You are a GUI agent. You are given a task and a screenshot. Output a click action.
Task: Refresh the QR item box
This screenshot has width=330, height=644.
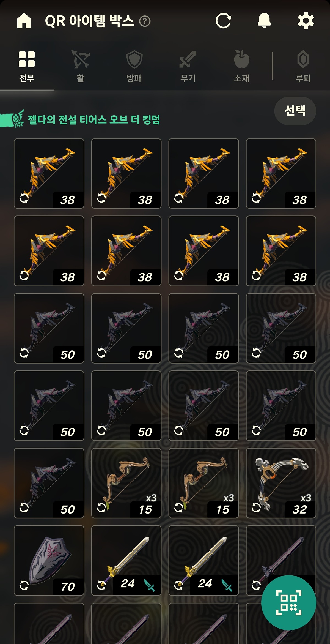223,21
